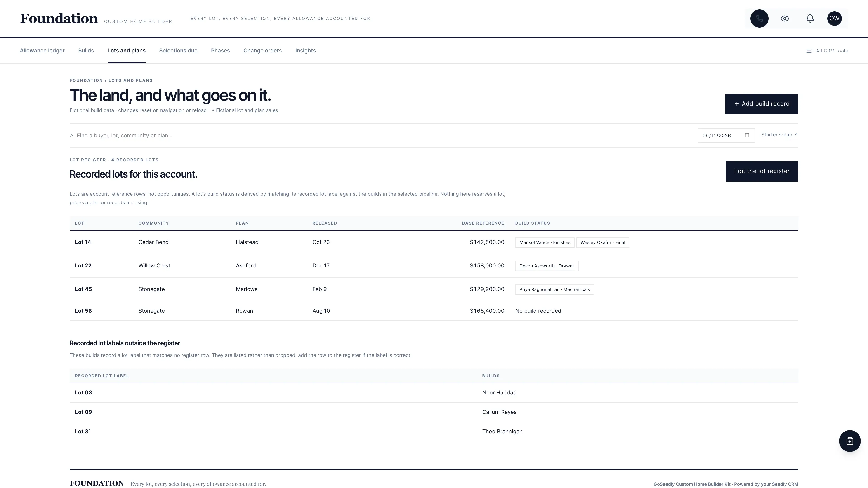Viewport: 868px width, 488px height.
Task: Click the Oct 26 released date
Action: click(x=321, y=242)
